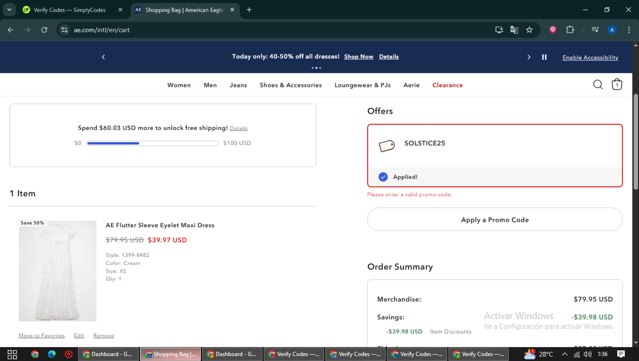The width and height of the screenshot is (639, 361).
Task: Install app icon in address bar
Action: (x=499, y=30)
